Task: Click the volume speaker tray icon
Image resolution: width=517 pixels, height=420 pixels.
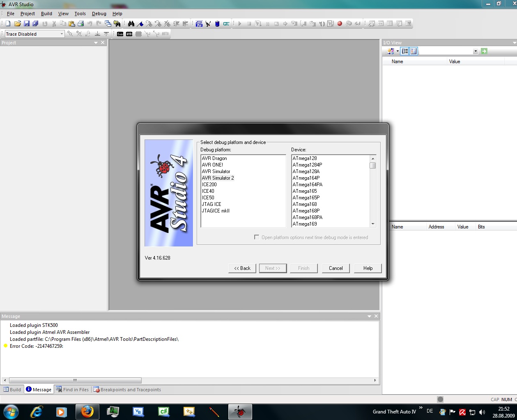Action: 482,412
